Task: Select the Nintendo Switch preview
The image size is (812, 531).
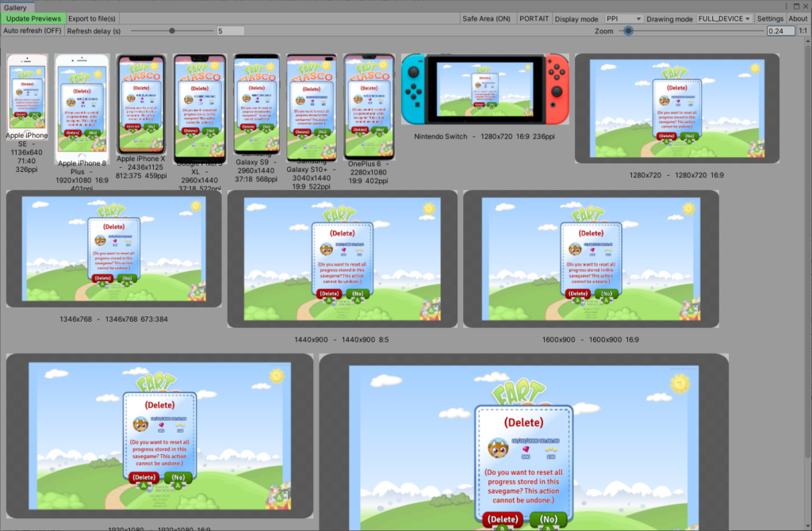Action: tap(485, 89)
